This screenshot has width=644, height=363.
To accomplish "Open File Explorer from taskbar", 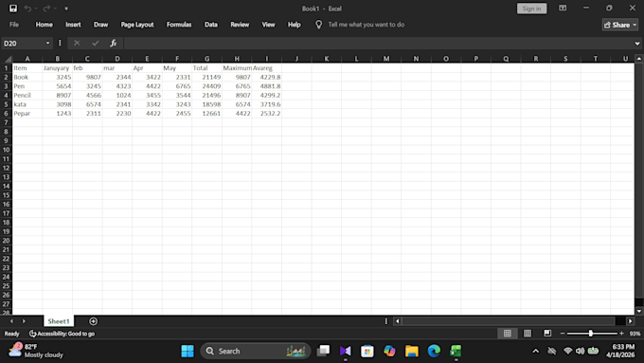I will (x=412, y=351).
